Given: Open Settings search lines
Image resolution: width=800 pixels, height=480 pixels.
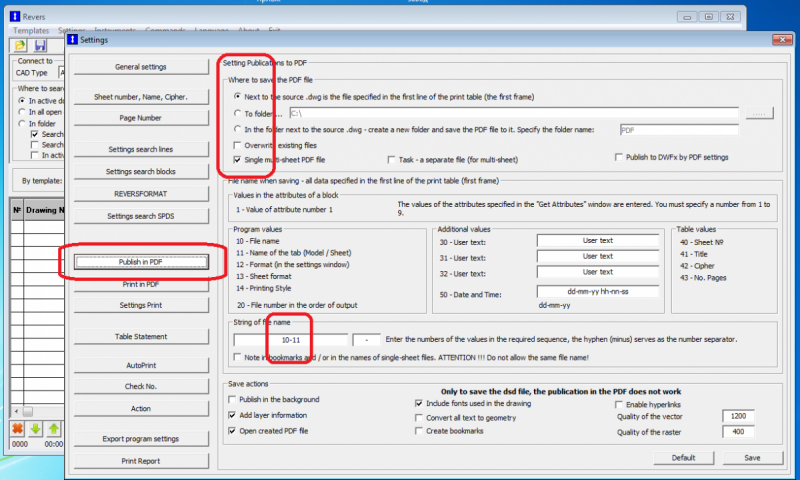Looking at the screenshot, I should 141,149.
